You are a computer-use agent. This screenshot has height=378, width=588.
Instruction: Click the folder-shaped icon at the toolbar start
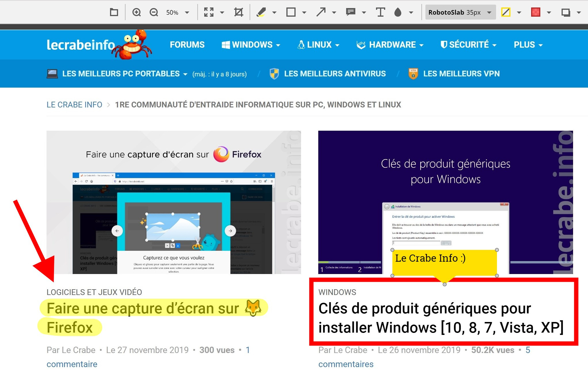coord(114,12)
